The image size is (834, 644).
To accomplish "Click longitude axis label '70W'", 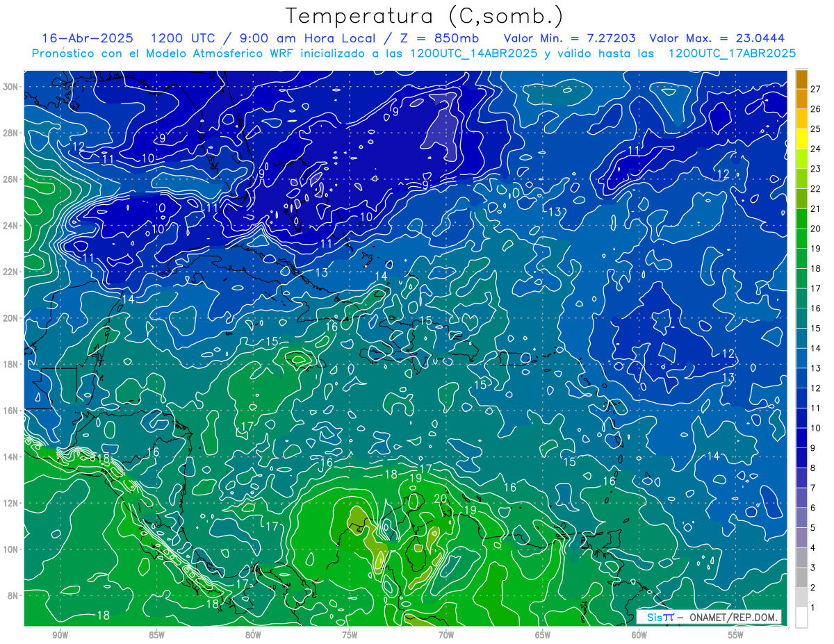I will [x=446, y=635].
